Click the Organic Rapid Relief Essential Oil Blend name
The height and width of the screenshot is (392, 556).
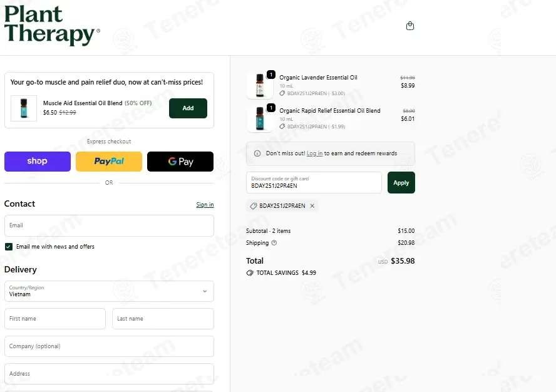click(330, 111)
